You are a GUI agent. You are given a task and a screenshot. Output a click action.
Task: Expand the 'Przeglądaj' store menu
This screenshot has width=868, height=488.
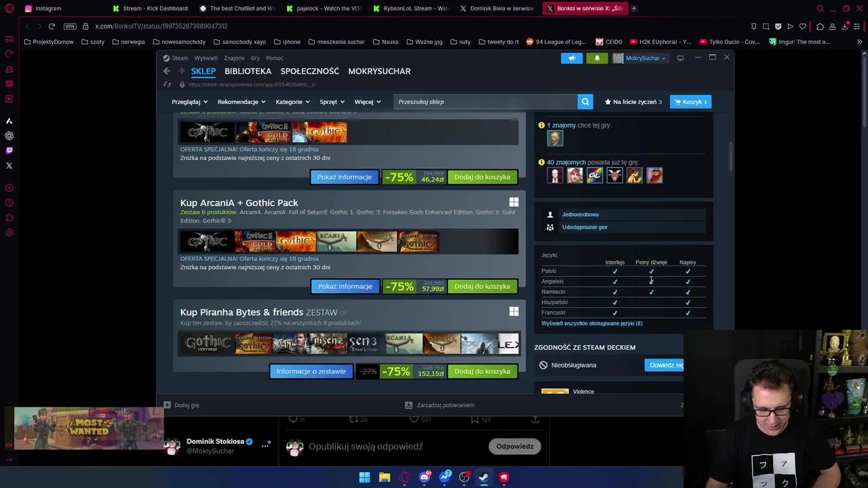(x=189, y=102)
